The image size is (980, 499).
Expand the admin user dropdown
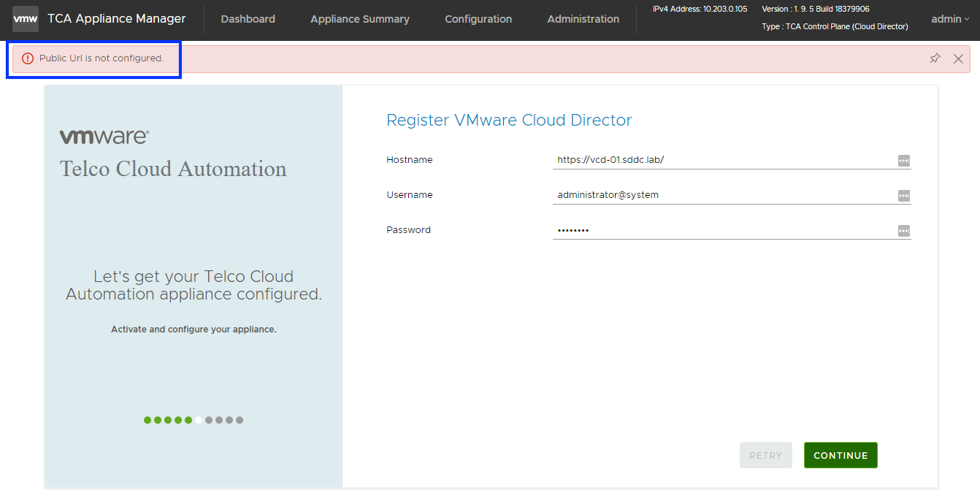pyautogui.click(x=949, y=19)
